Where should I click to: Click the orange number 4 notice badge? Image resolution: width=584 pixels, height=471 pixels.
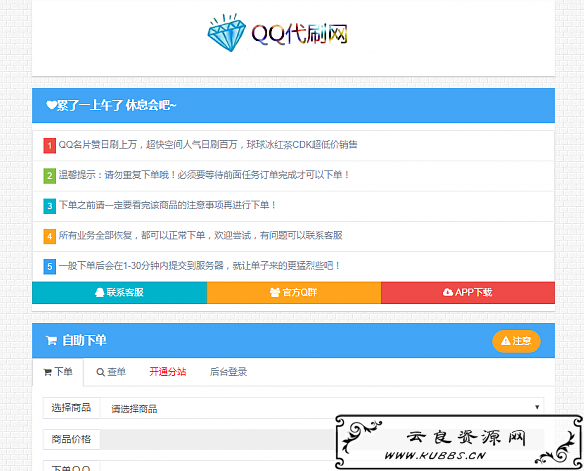pos(50,236)
